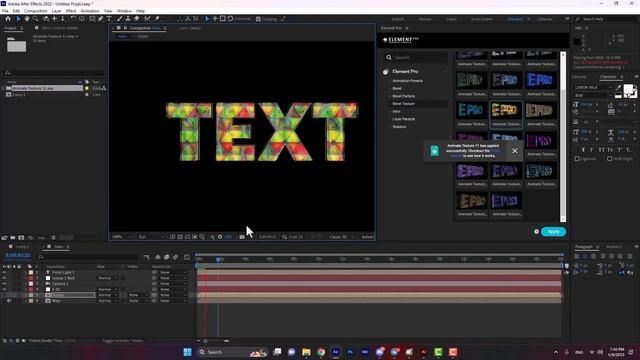
Task: Click the Shy layers icon in timeline
Action: [x=158, y=257]
